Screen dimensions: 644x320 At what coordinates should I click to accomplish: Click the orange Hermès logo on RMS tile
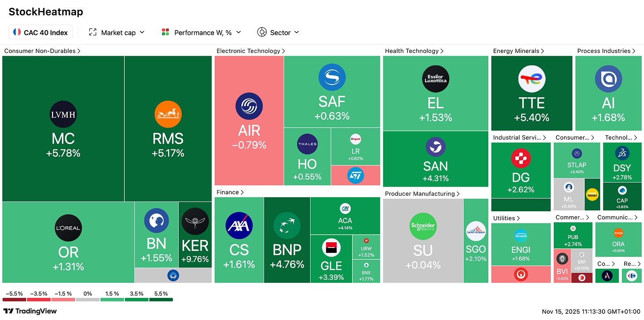click(x=168, y=115)
